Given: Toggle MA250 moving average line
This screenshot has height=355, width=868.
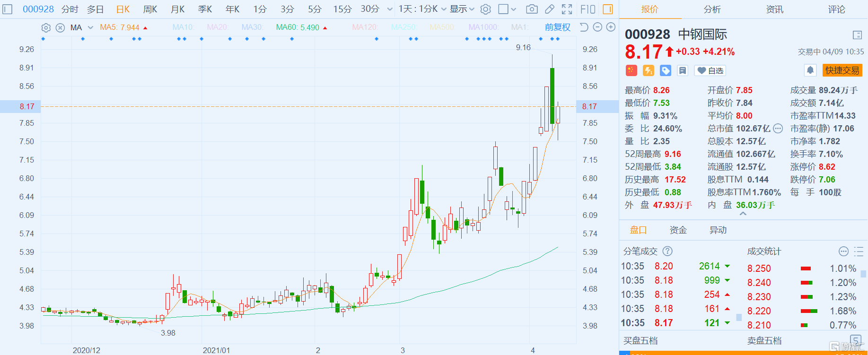Looking at the screenshot, I should pyautogui.click(x=403, y=27).
